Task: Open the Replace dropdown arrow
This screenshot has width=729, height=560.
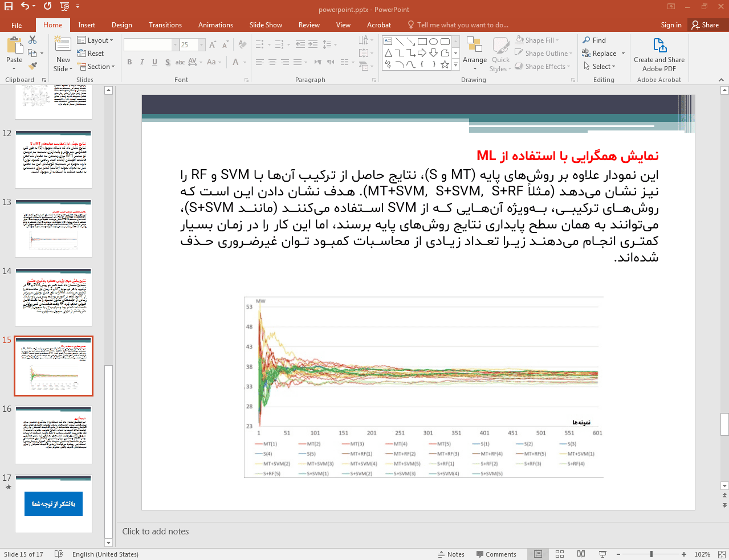Action: (623, 54)
